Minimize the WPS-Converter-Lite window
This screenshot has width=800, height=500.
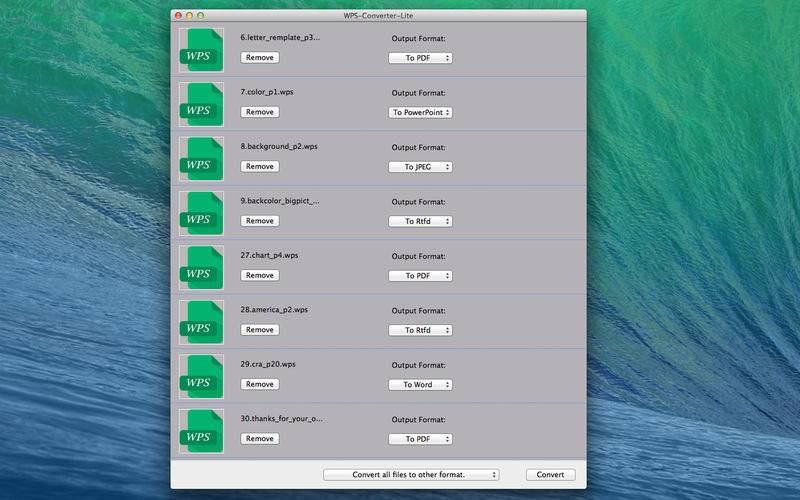pyautogui.click(x=189, y=16)
